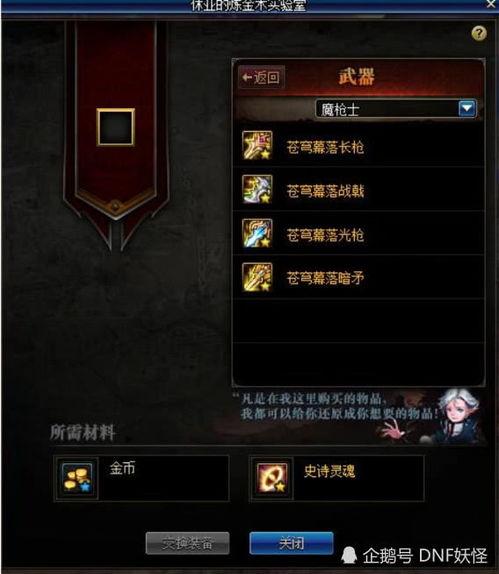This screenshot has width=499, height=574.
Task: Close the window with the top X
Action: pyautogui.click(x=491, y=4)
